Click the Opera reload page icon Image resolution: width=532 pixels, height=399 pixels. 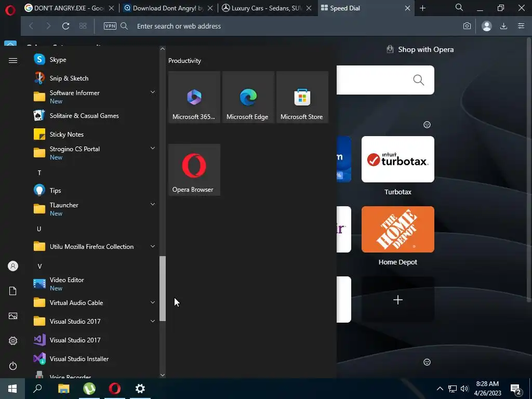65,26
